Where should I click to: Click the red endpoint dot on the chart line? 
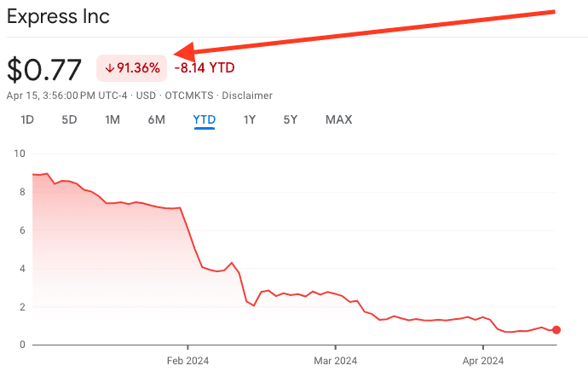pyautogui.click(x=556, y=329)
